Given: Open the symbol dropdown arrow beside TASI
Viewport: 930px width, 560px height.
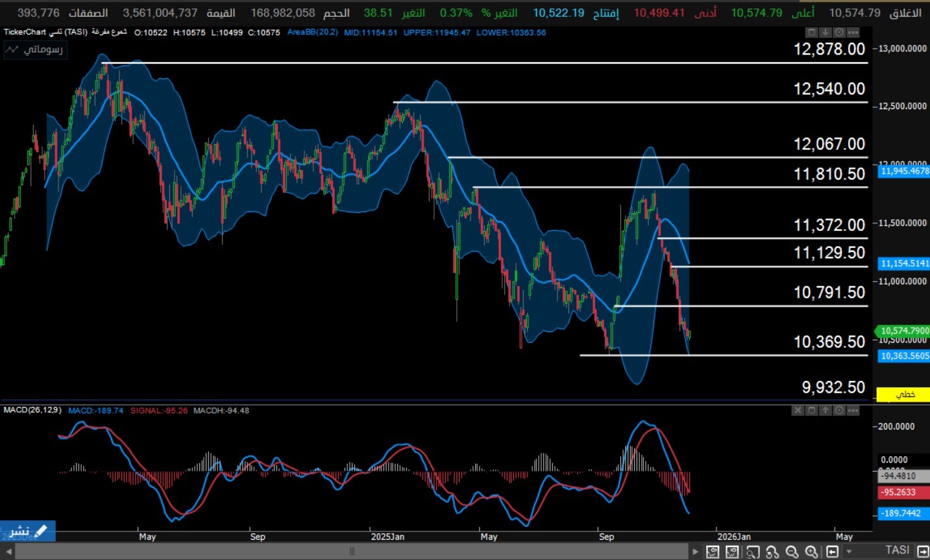Looking at the screenshot, I should tap(850, 552).
